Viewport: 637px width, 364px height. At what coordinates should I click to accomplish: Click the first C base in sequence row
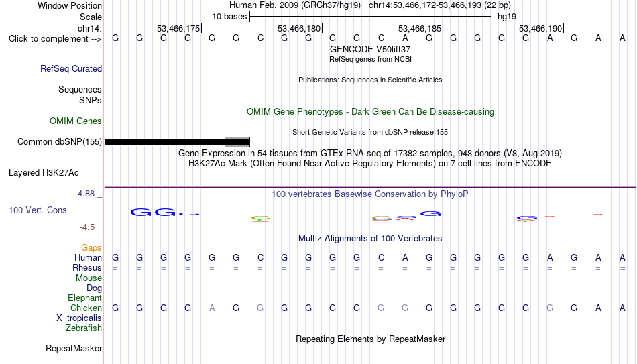click(260, 38)
